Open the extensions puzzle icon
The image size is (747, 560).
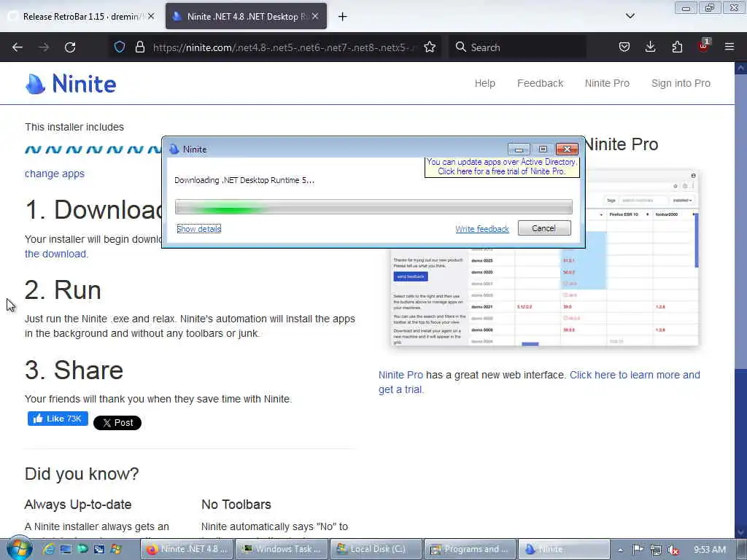677,47
